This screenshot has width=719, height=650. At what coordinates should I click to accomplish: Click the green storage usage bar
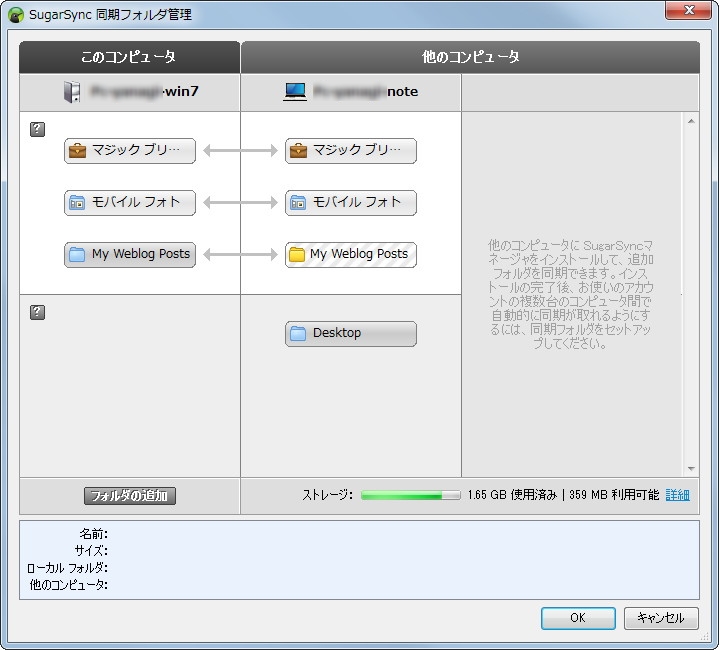410,495
